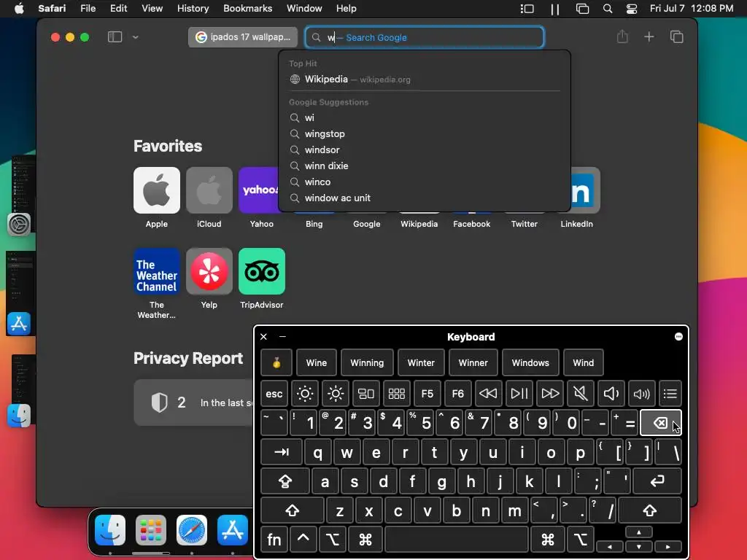Image resolution: width=747 pixels, height=560 pixels.
Task: Insert the 'Windows' word suggestion
Action: tap(530, 363)
